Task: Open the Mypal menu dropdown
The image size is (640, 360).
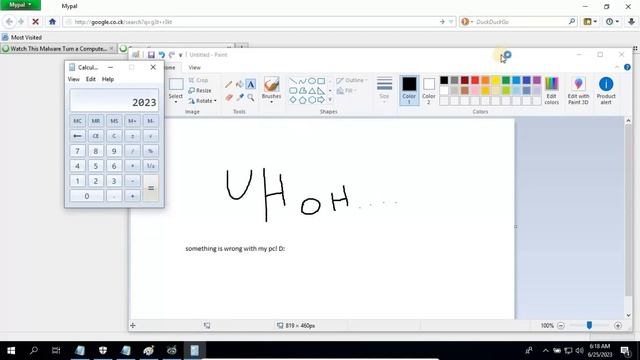Action: pos(20,5)
